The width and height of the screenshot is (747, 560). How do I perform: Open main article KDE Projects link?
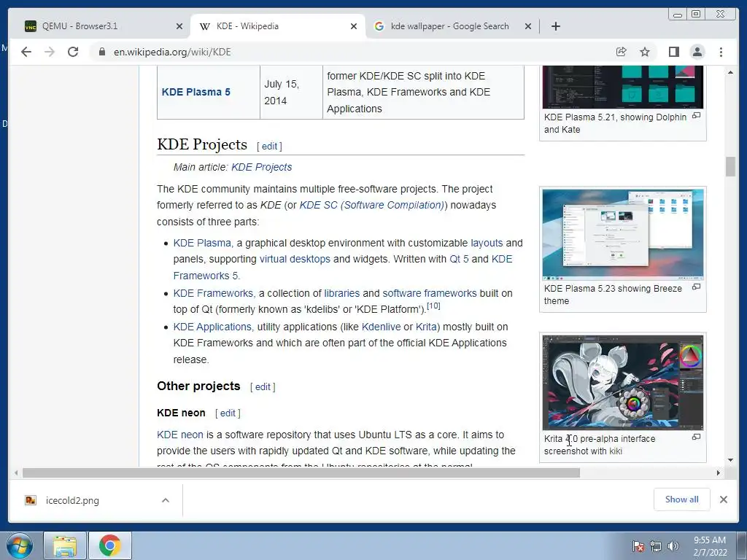[x=262, y=167]
